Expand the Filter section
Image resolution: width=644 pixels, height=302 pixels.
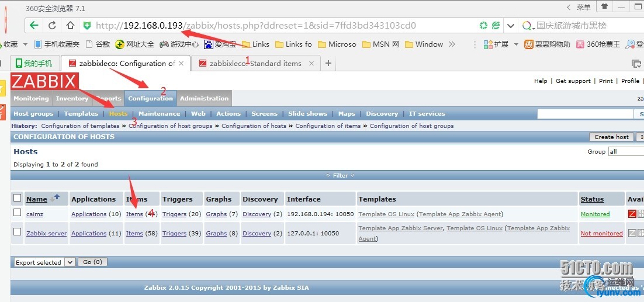coord(341,176)
